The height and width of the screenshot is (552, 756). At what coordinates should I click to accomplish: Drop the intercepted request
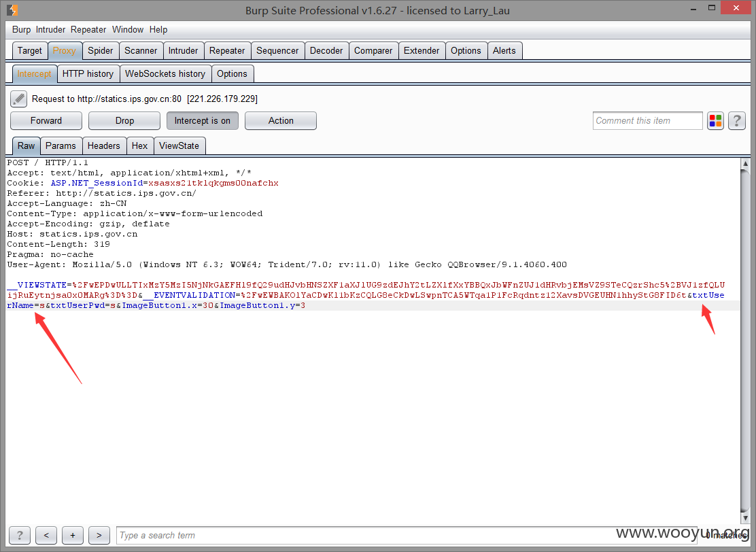click(x=124, y=120)
